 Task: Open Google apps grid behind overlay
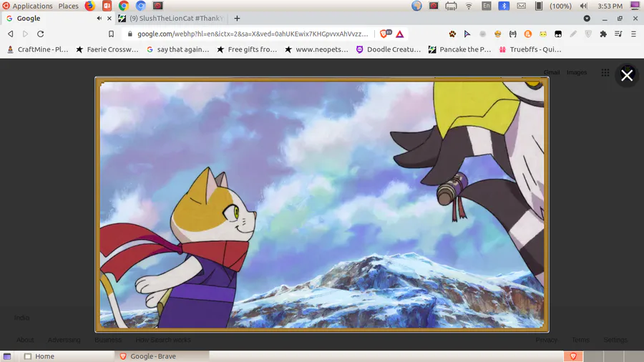[605, 73]
